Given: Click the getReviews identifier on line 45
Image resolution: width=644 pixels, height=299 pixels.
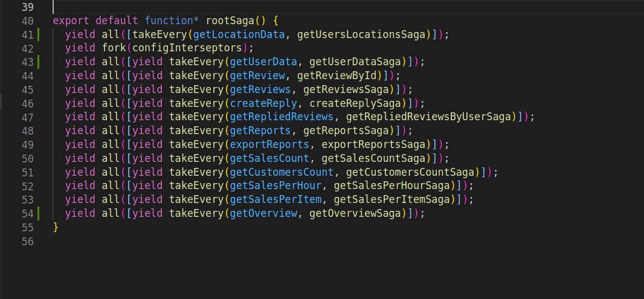Looking at the screenshot, I should coord(260,89).
